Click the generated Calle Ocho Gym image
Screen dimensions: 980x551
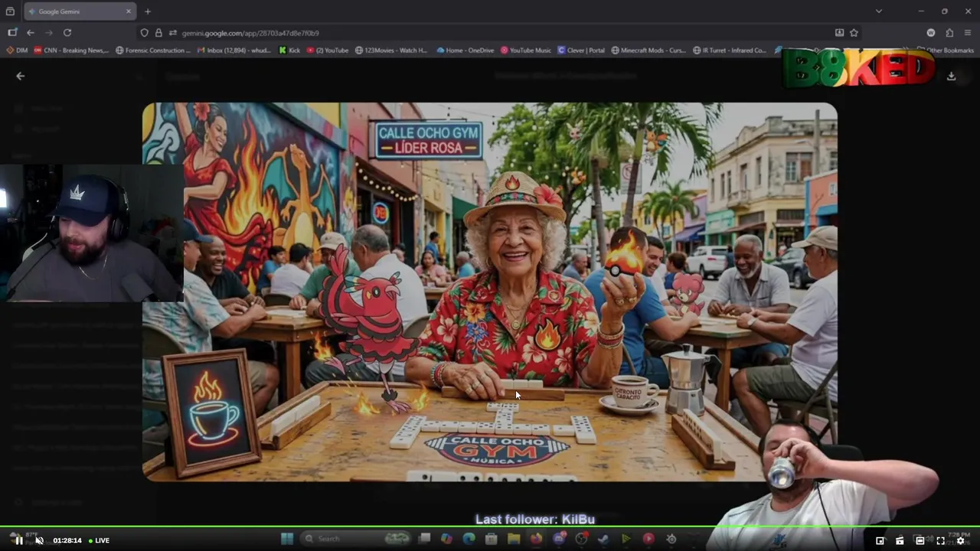[x=490, y=292]
